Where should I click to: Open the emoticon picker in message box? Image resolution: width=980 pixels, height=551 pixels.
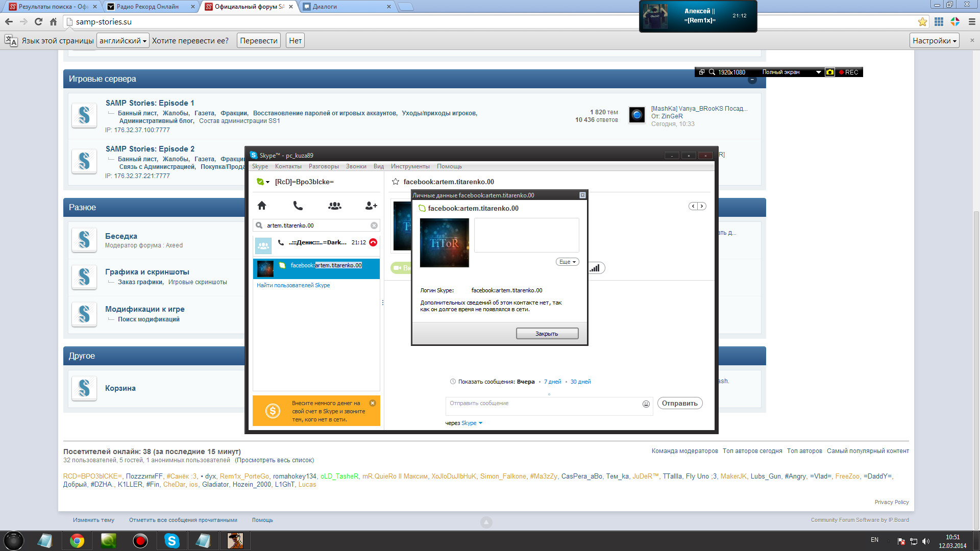646,404
